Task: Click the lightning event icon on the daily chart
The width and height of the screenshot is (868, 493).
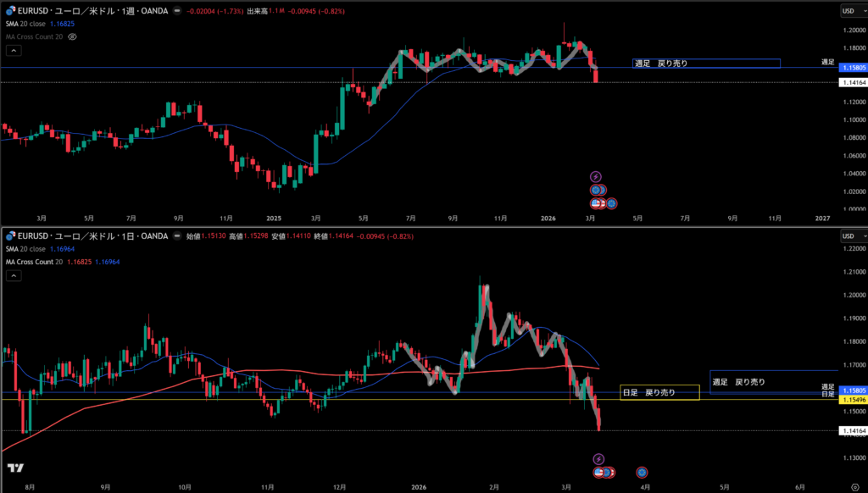Action: coord(598,458)
